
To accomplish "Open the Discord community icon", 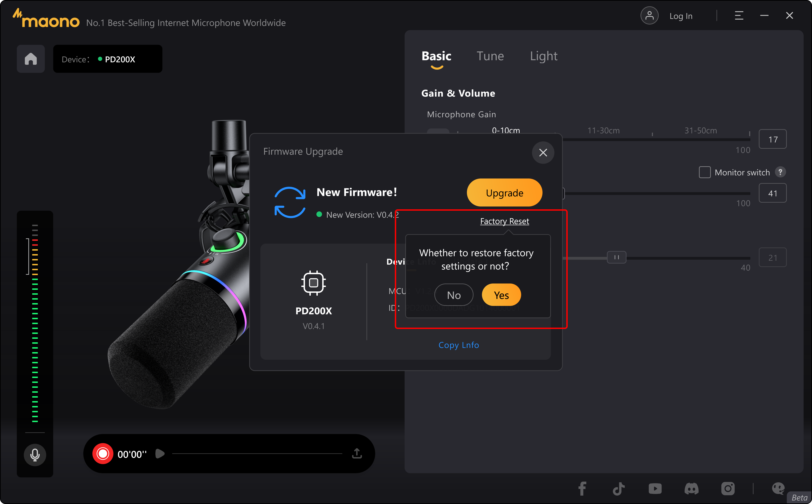I will [691, 488].
